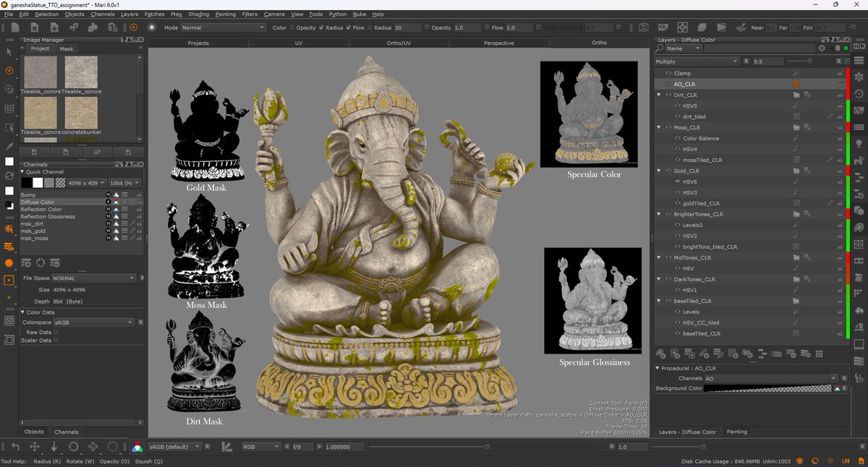868x467 pixels.
Task: Click the mask icon on dirt_tiled layer
Action: [x=796, y=116]
